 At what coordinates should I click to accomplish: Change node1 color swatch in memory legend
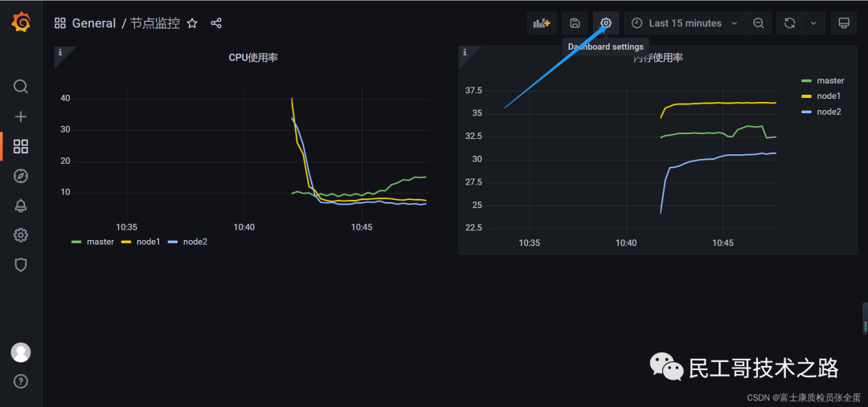807,96
